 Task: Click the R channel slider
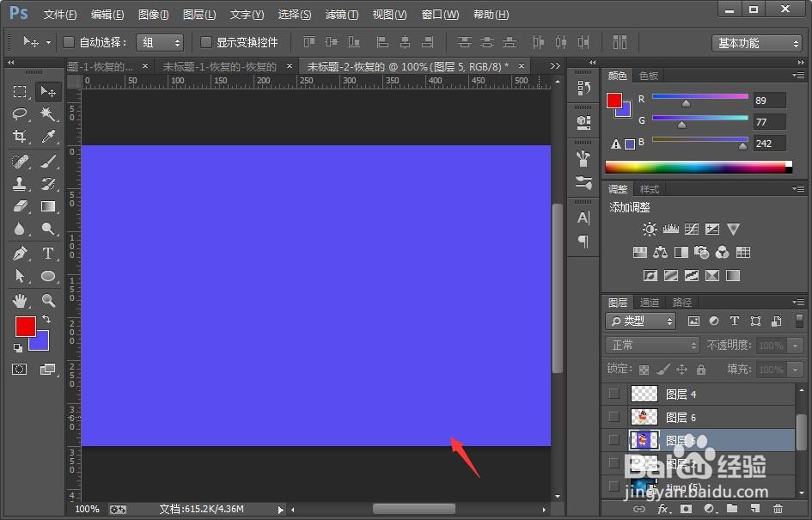pyautogui.click(x=699, y=96)
